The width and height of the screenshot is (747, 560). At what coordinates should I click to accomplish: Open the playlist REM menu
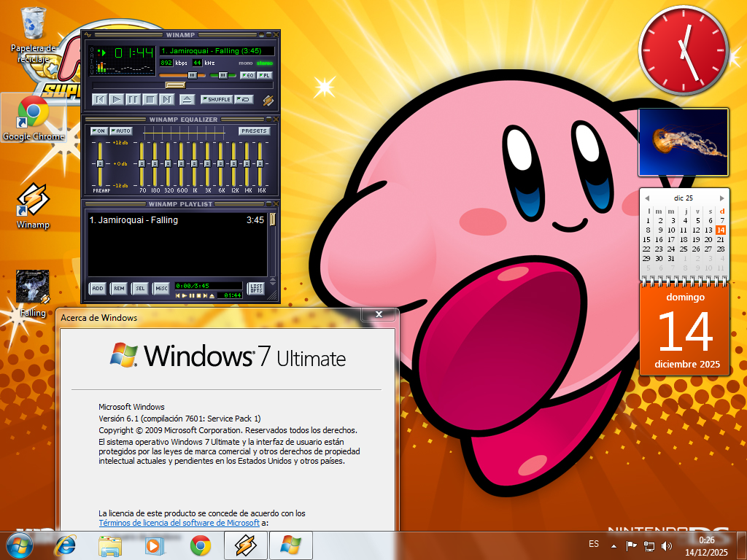(118, 289)
